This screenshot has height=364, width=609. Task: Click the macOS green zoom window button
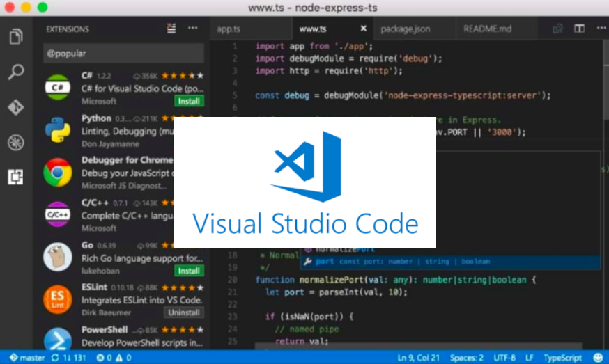pyautogui.click(x=43, y=8)
